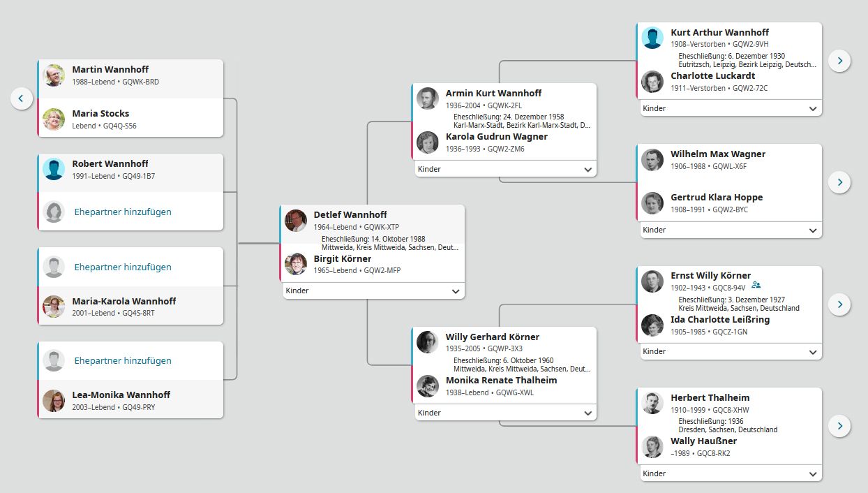This screenshot has height=493, width=868.
Task: Expand Kinder under Detlef Wannhoff and Birgit Körner
Action: (x=374, y=291)
